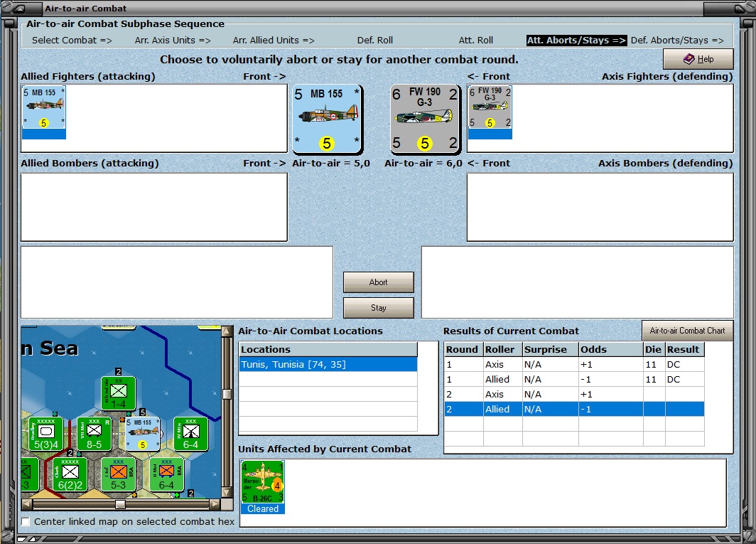Click the Stay button

point(379,308)
